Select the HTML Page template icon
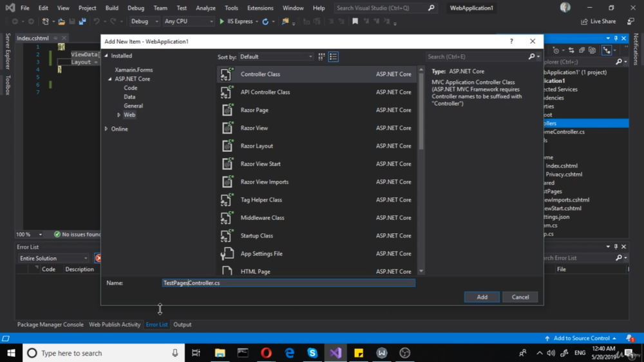 [x=227, y=271]
